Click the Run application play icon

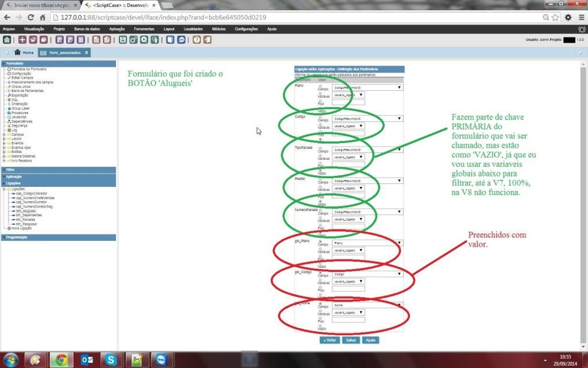pos(144,40)
